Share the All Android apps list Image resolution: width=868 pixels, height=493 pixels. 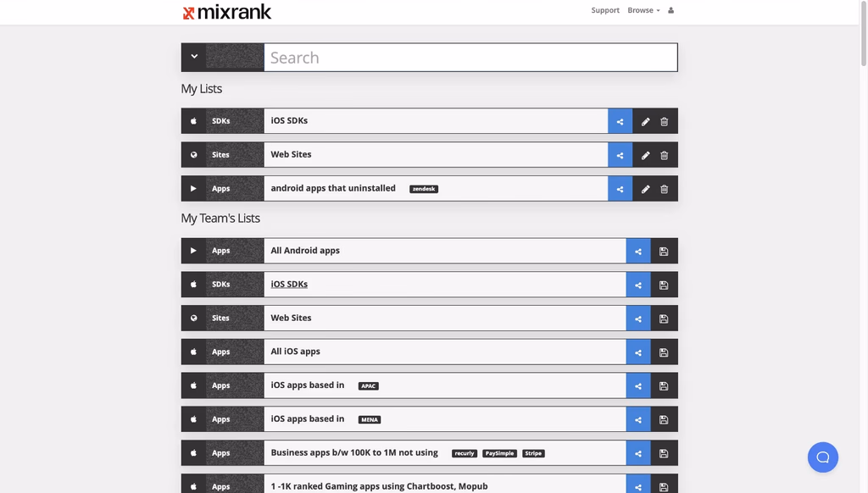(x=638, y=252)
